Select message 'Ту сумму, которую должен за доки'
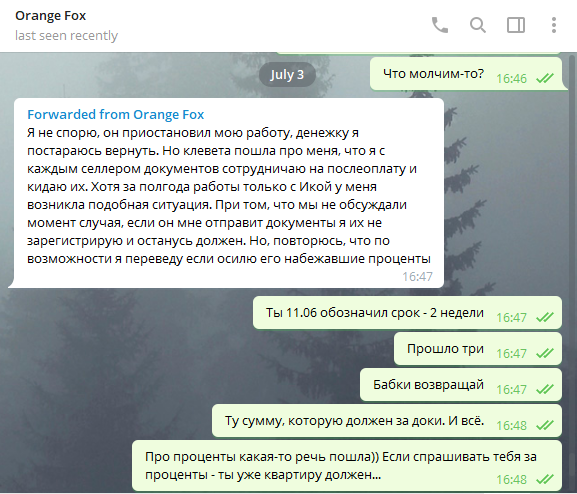The height and width of the screenshot is (494, 577). (x=387, y=421)
